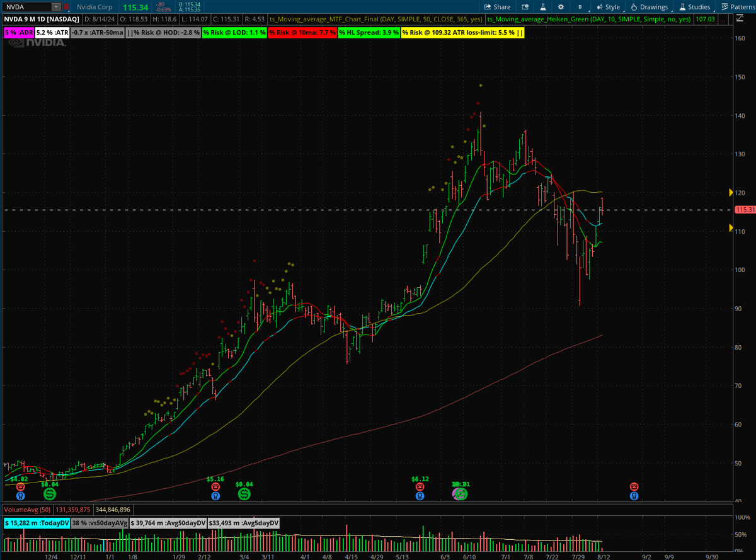The image size is (756, 560).
Task: Click the :Avg5dayDV volume label
Action: pos(244,523)
